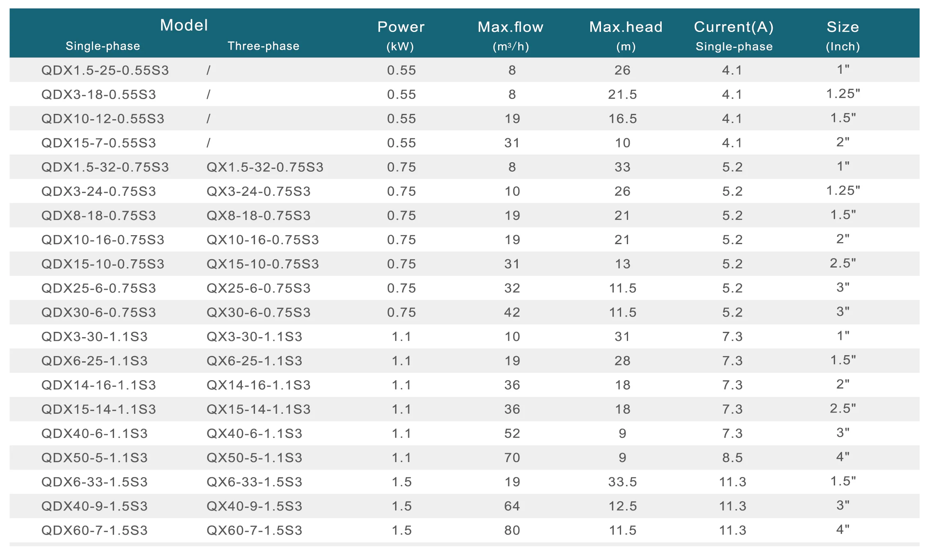Click the Max.head column header
This screenshot has height=560, width=931.
(626, 35)
